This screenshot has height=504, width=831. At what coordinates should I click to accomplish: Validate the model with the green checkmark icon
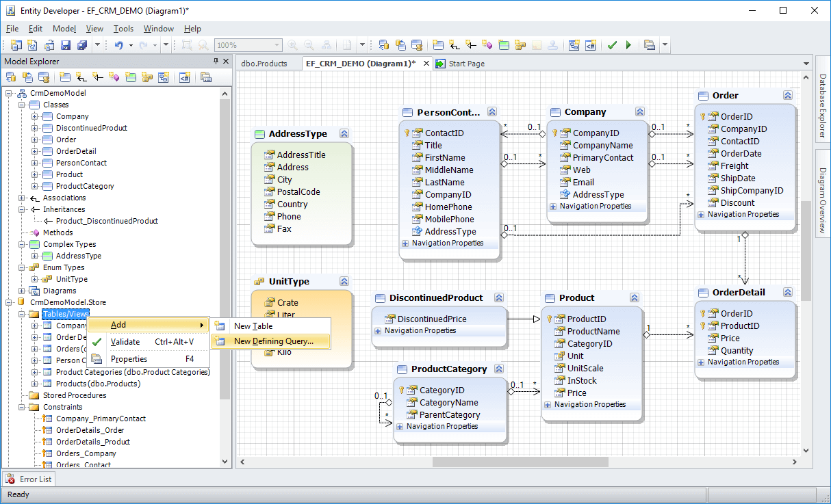pos(612,45)
